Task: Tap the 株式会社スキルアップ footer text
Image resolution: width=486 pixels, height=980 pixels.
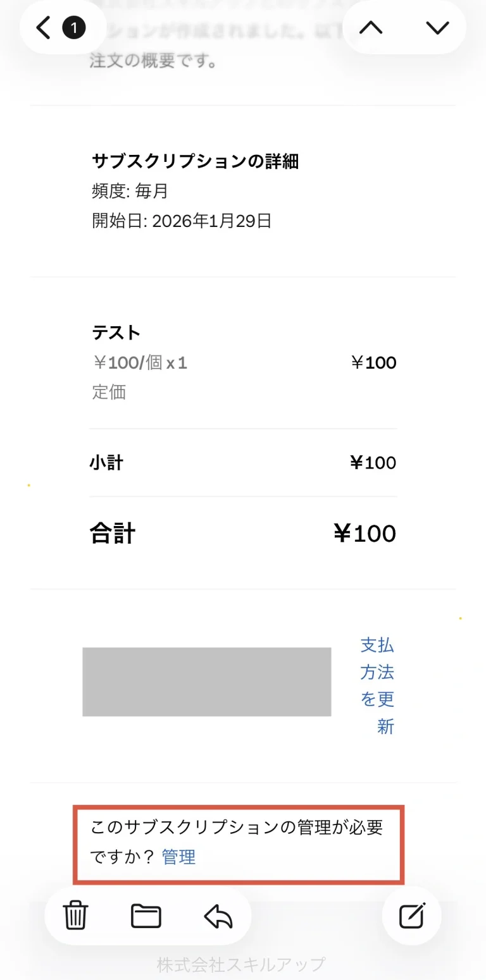Action: tap(241, 964)
